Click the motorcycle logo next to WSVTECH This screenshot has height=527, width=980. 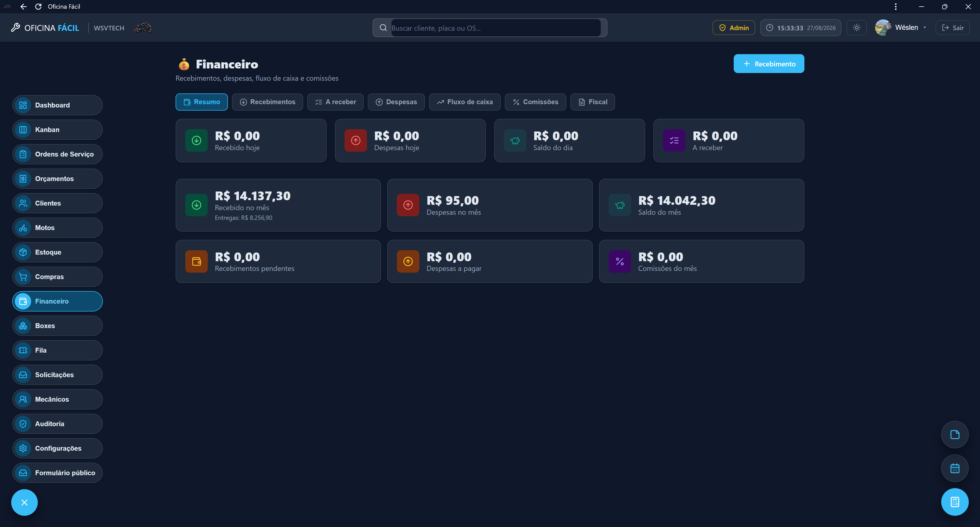point(143,28)
